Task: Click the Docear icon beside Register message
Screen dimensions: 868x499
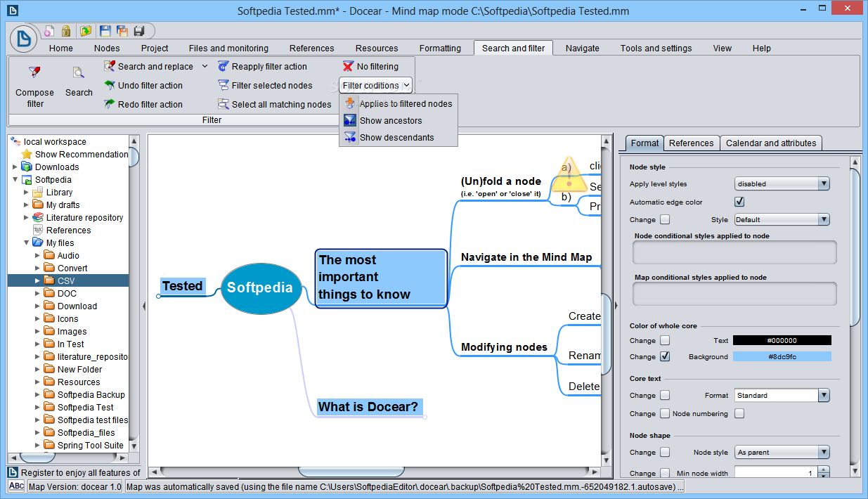Action: tap(13, 472)
